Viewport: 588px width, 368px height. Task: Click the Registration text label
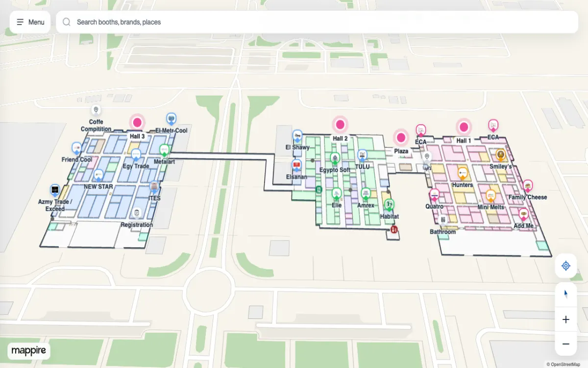[137, 225]
